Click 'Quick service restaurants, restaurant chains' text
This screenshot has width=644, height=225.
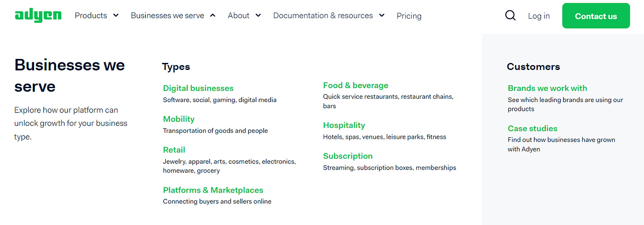click(388, 101)
